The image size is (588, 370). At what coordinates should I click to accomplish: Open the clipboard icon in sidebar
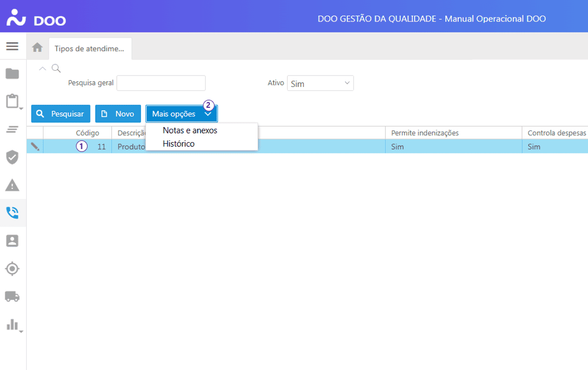click(x=12, y=101)
